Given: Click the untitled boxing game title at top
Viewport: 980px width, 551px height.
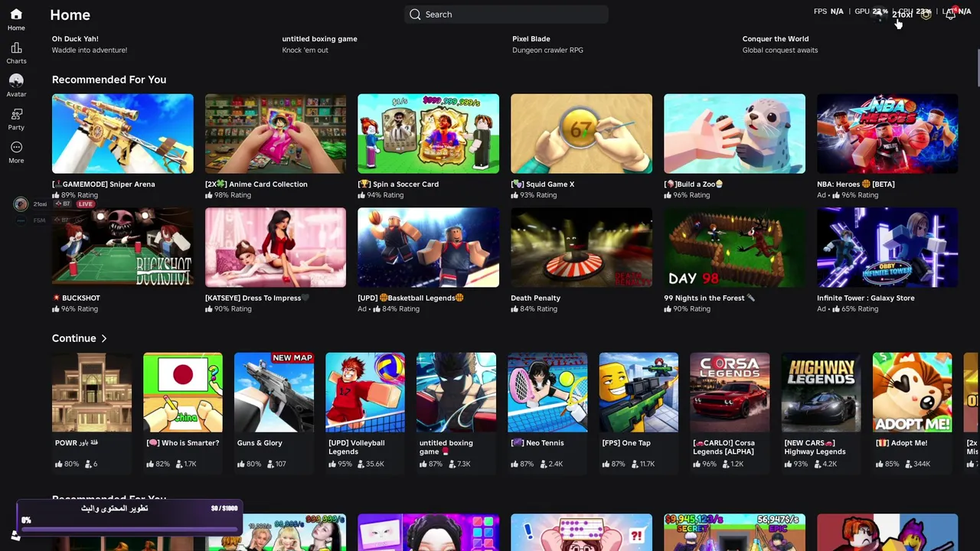Looking at the screenshot, I should click(x=319, y=39).
